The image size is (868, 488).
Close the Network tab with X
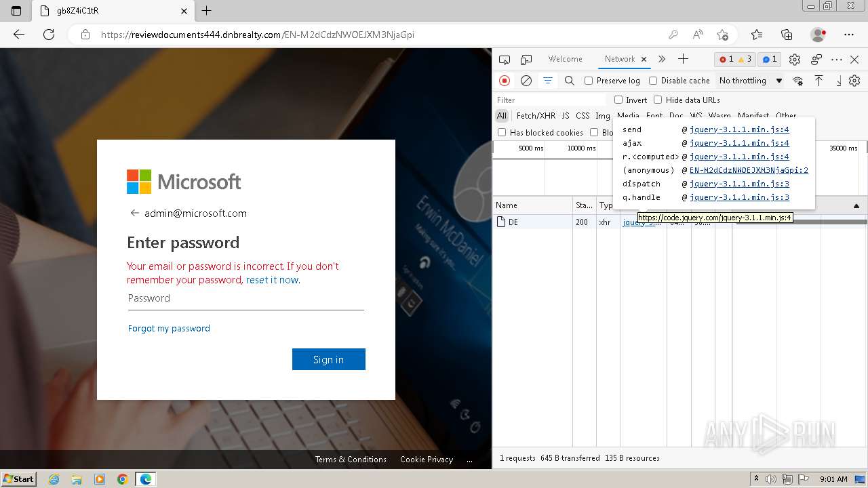point(644,59)
